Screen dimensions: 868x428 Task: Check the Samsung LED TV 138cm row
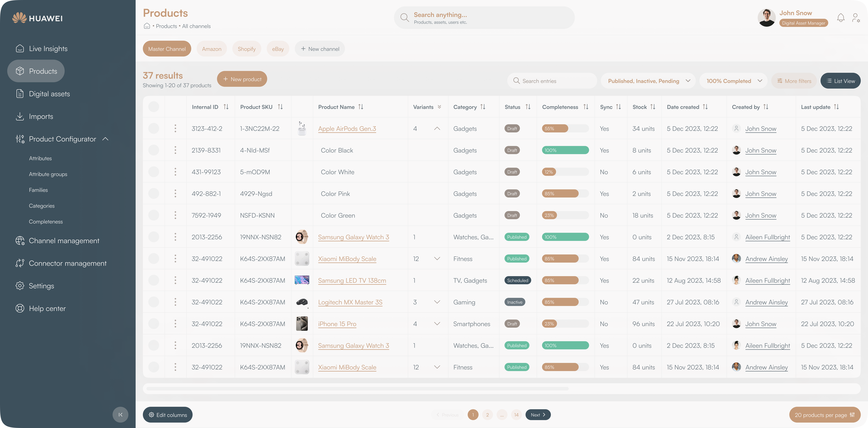154,280
